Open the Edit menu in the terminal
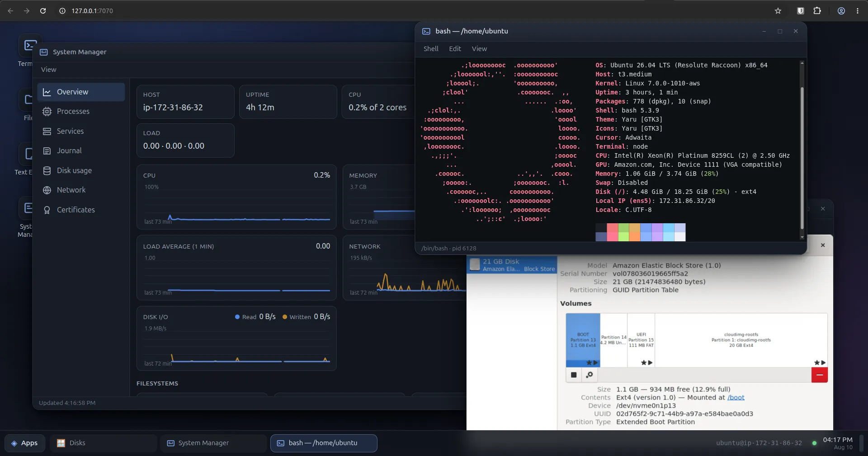 pyautogui.click(x=455, y=49)
